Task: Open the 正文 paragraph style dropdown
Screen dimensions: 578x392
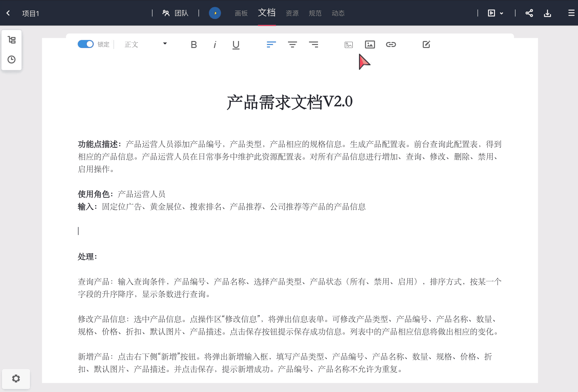Action: (145, 44)
